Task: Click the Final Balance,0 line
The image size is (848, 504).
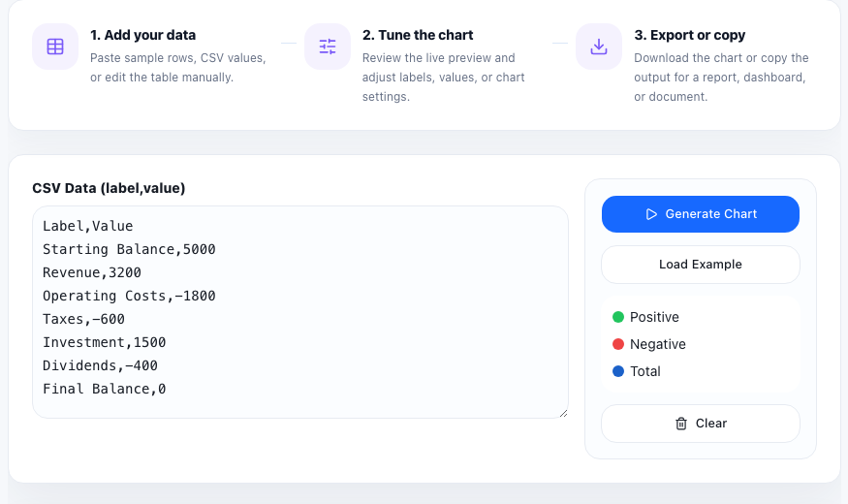Action: [x=105, y=389]
